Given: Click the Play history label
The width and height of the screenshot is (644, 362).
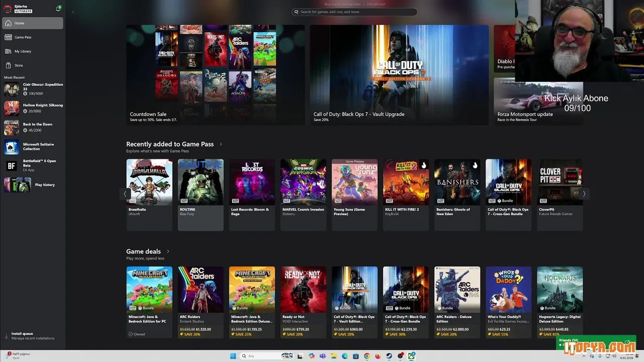Looking at the screenshot, I should coord(45,185).
